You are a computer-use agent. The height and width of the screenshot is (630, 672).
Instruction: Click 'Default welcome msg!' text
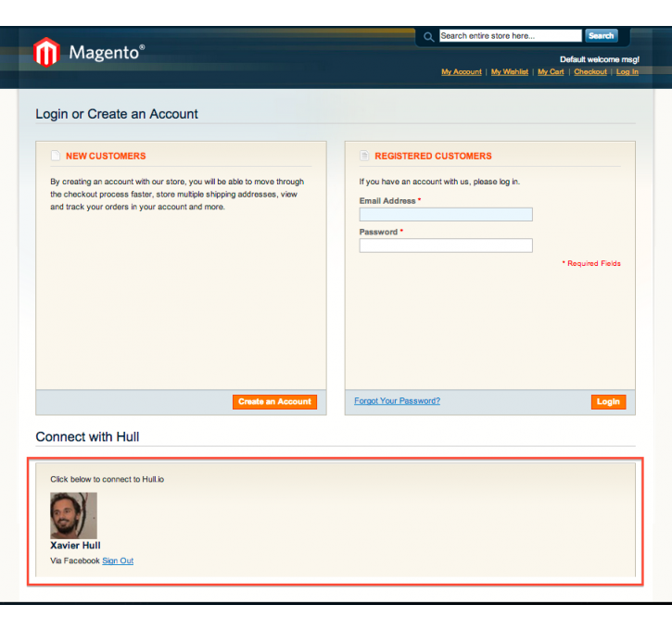coord(599,59)
